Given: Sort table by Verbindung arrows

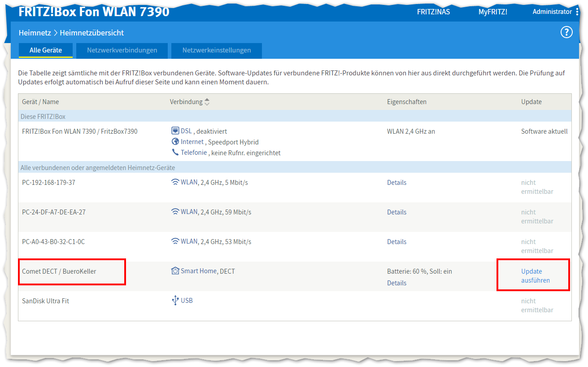Looking at the screenshot, I should [207, 102].
